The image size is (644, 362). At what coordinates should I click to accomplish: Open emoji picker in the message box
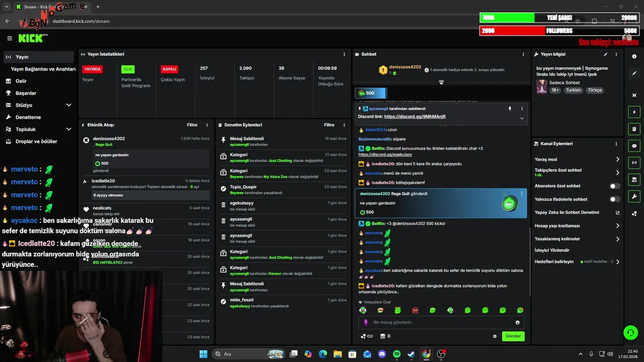(x=518, y=322)
